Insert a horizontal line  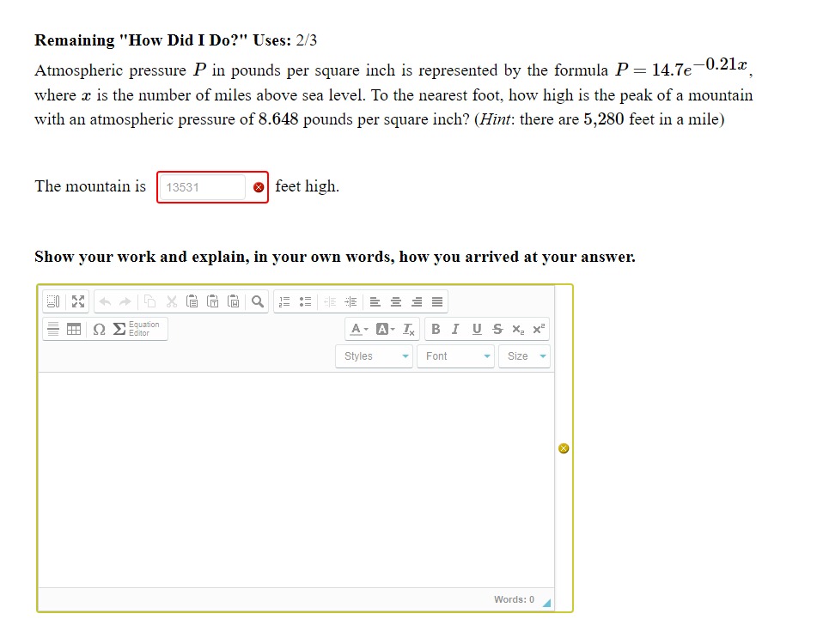tap(53, 329)
